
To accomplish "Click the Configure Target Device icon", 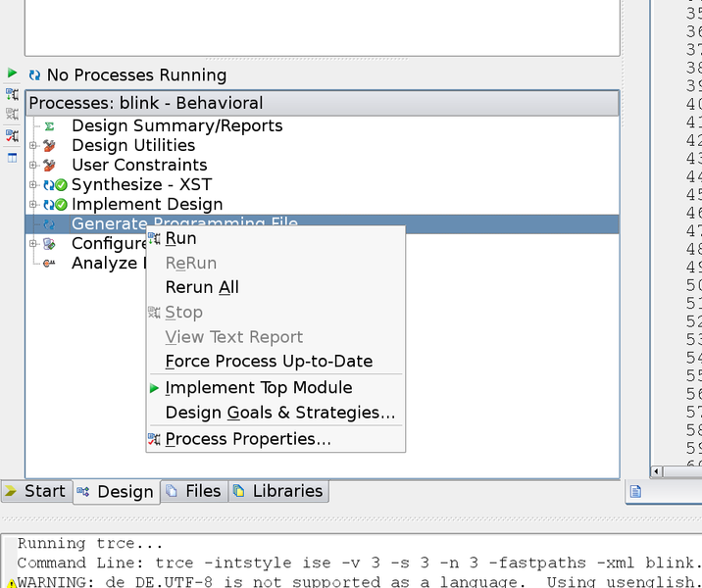I will tap(49, 244).
